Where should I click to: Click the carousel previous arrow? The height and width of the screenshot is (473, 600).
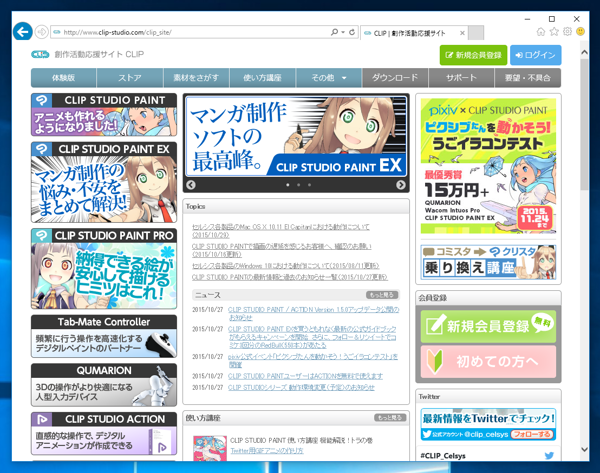[191, 185]
